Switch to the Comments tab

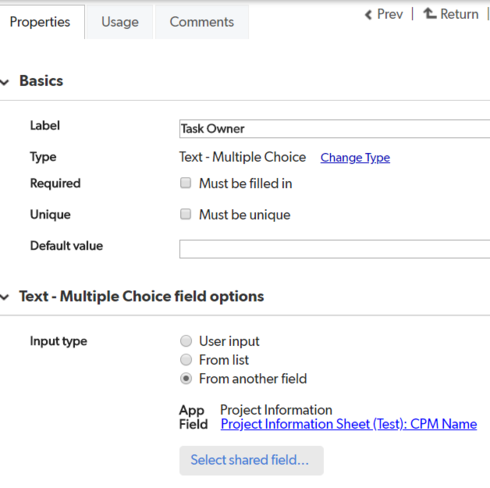click(202, 22)
